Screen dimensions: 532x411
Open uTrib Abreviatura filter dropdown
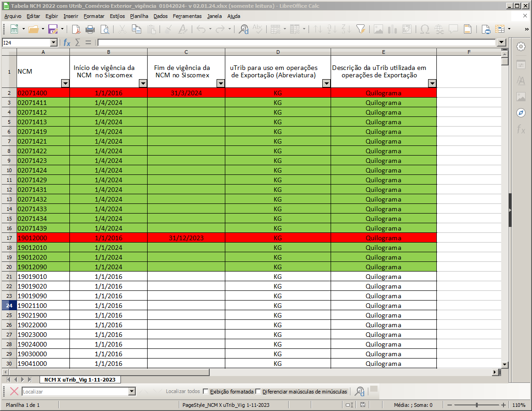[326, 83]
